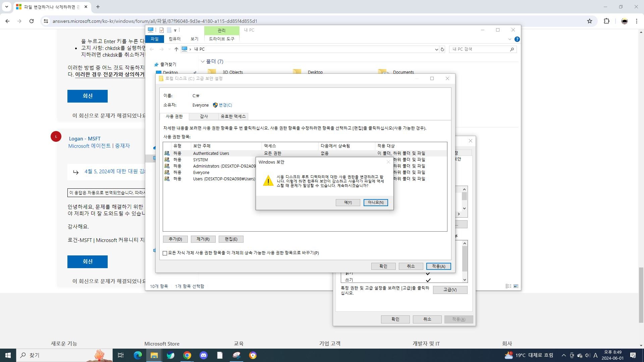
Task: Collapse the Folders (7) group
Action: coord(203,62)
